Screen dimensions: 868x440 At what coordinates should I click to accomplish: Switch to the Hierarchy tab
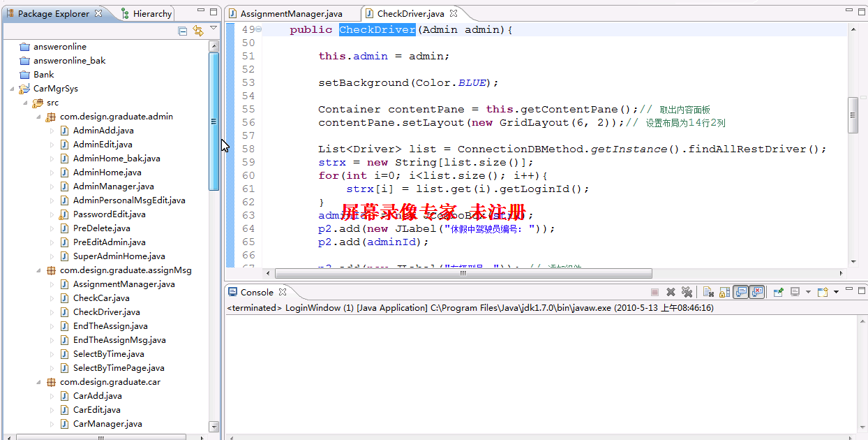point(146,13)
